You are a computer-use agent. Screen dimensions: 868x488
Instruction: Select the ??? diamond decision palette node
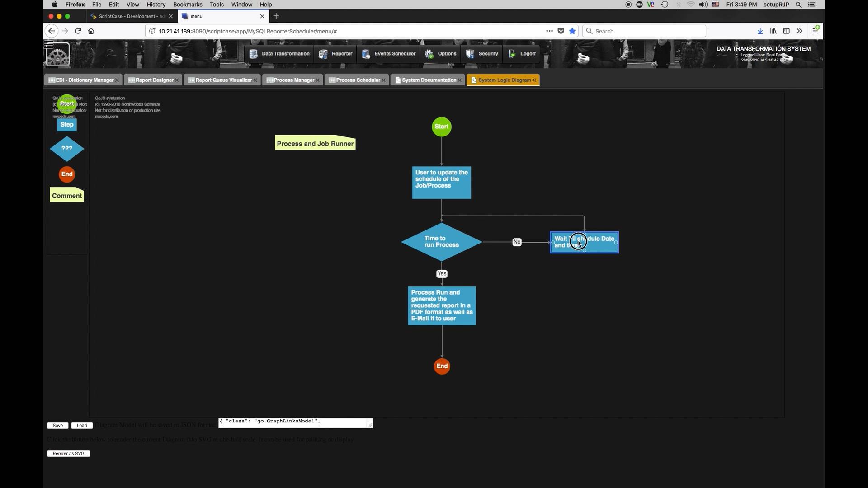click(x=67, y=149)
